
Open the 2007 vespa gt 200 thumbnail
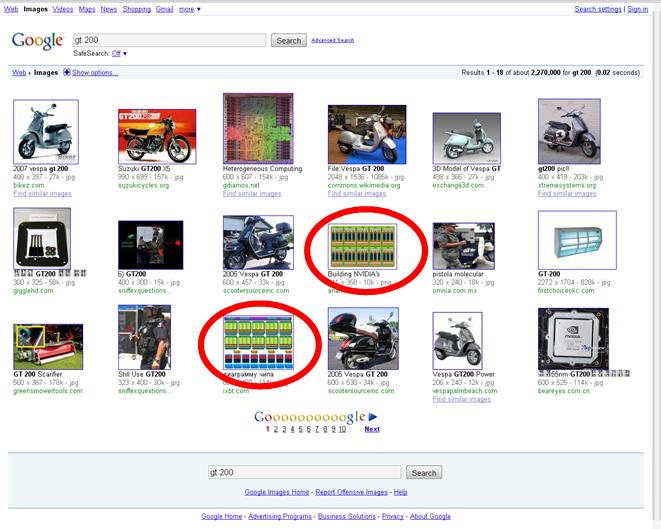46,132
